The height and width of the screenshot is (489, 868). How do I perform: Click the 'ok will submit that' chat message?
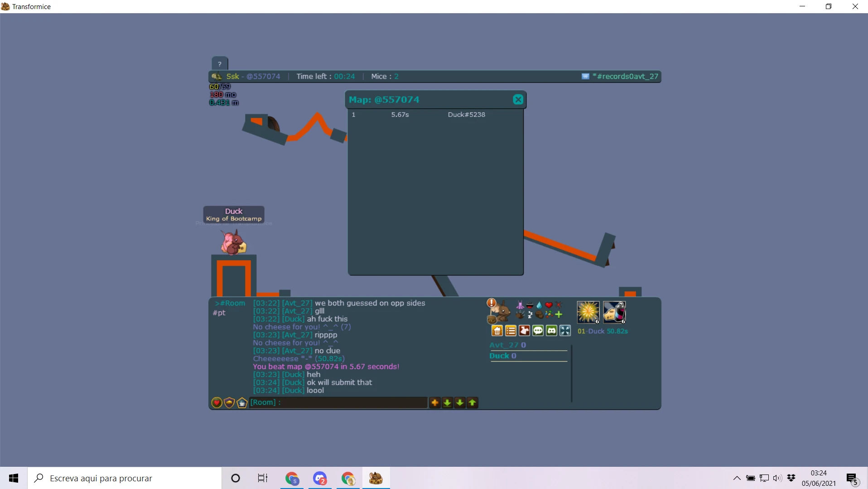coord(339,382)
